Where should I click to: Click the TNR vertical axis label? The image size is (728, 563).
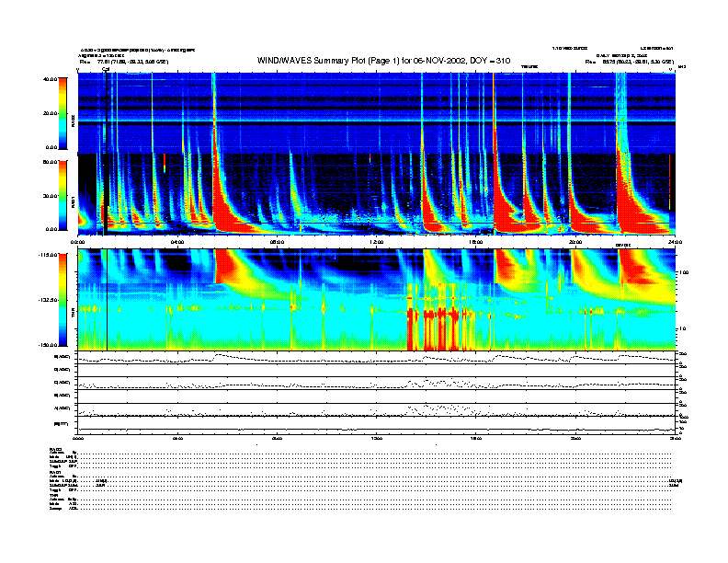(73, 315)
